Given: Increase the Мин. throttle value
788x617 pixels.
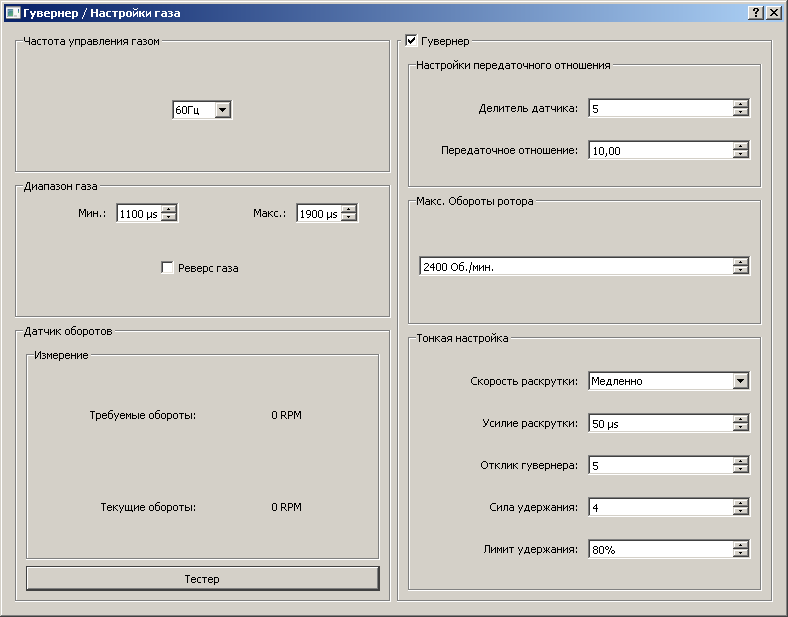Looking at the screenshot, I should point(169,209).
